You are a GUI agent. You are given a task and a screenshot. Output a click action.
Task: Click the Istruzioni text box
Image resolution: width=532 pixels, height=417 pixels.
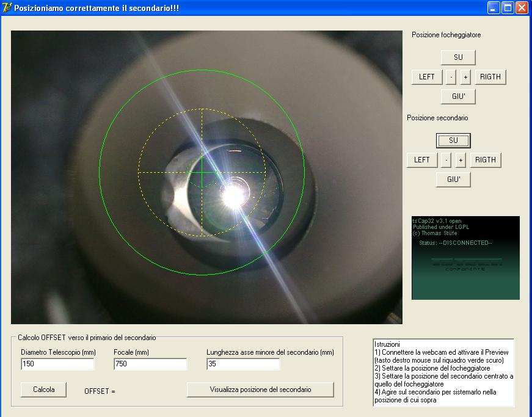[444, 372]
